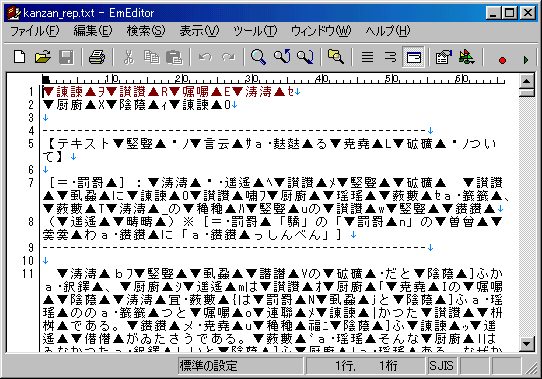Click the vertical scrollbar down arrow

point(526,343)
